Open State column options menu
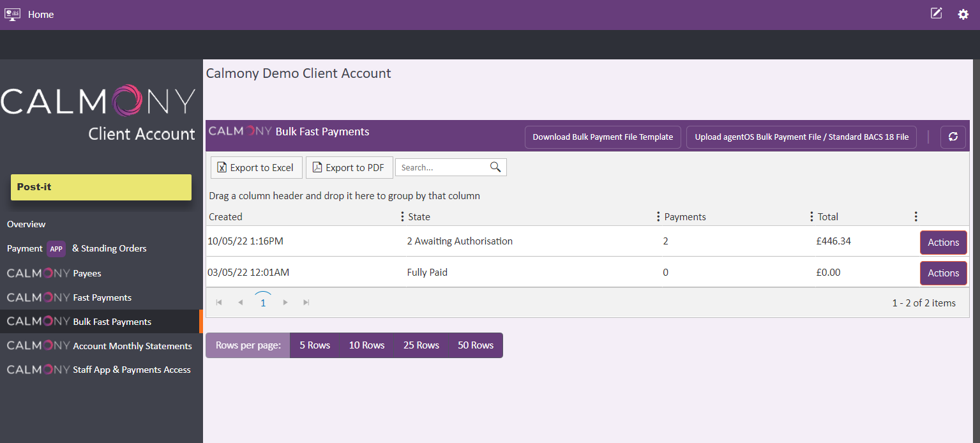The image size is (980, 443). tap(658, 216)
